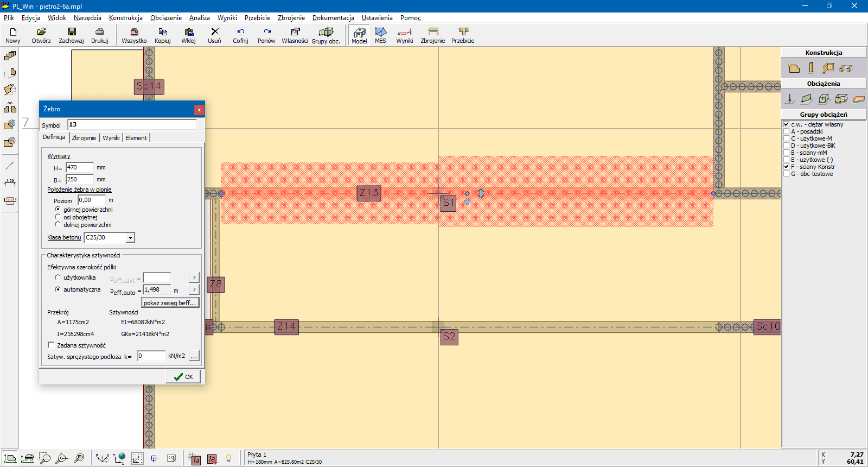The width and height of the screenshot is (868, 467).
Task: Click the Wklej paste icon
Action: coord(189,35)
